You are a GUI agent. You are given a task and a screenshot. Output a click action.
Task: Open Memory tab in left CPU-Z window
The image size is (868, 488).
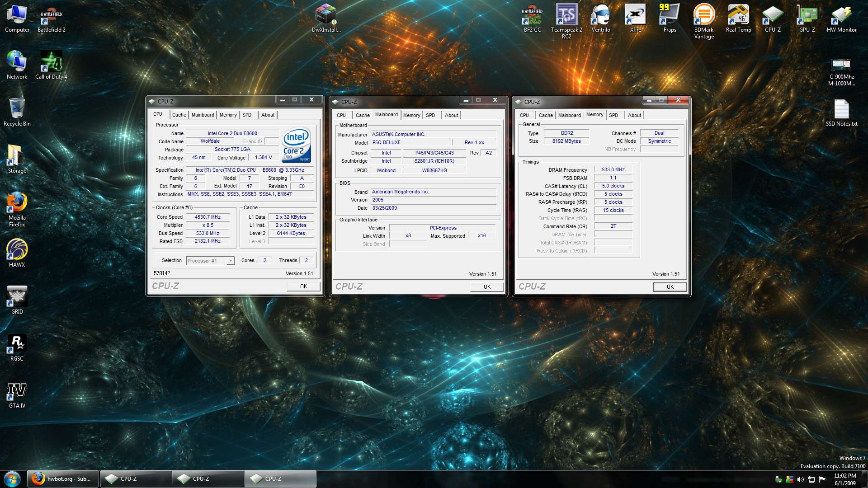(228, 115)
